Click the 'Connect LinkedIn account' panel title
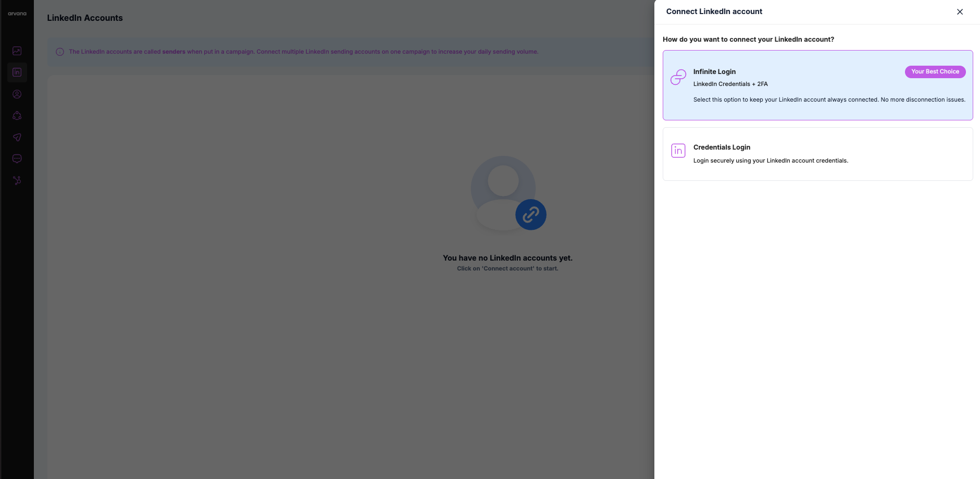 tap(714, 11)
